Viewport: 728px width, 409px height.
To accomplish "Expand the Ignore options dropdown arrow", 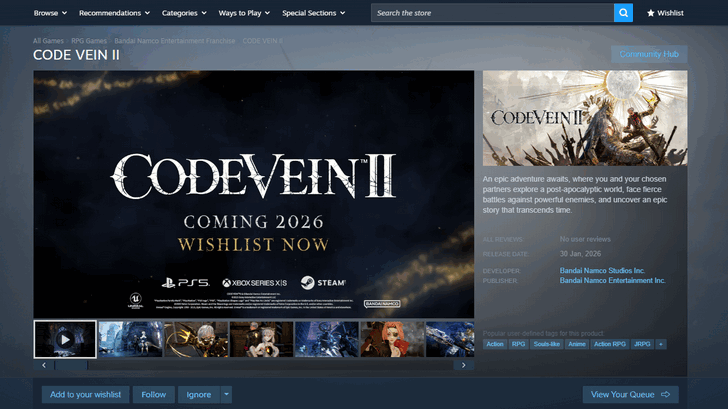I will (x=226, y=395).
